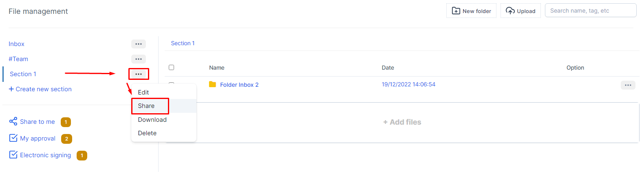Click the Share to me icon

pos(13,121)
